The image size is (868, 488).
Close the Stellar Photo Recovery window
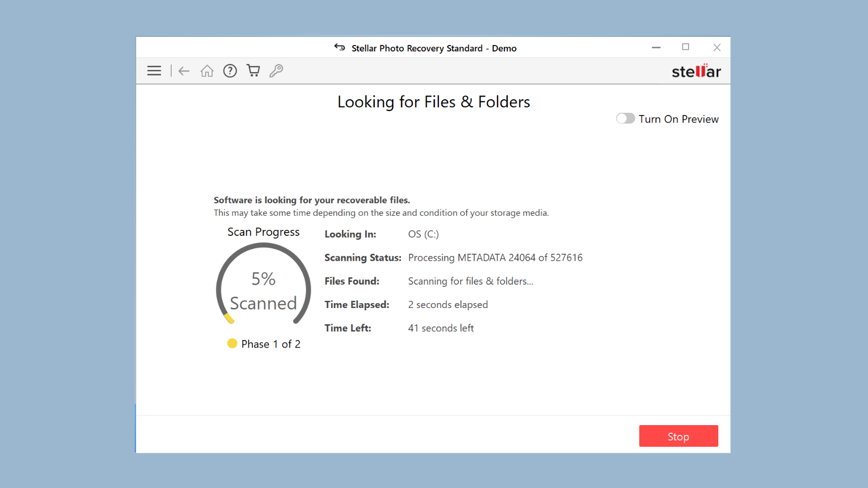tap(717, 48)
